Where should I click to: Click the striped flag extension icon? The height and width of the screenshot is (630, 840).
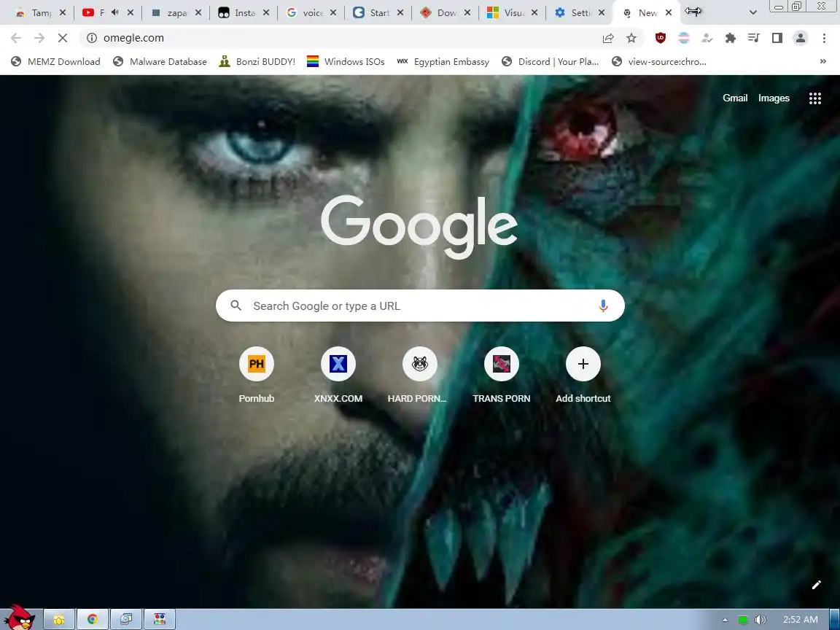(x=684, y=38)
